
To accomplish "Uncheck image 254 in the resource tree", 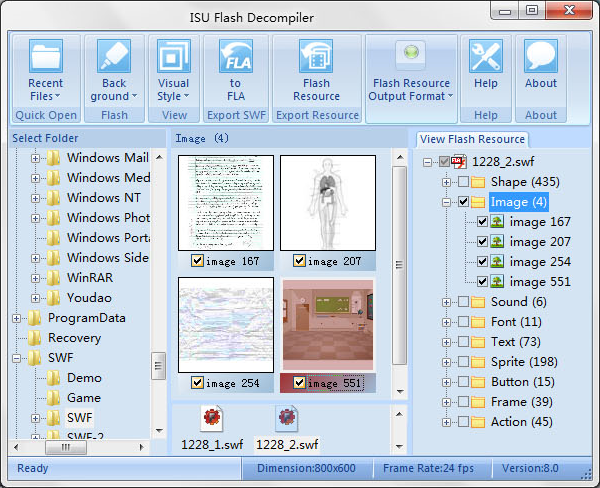I will pos(481,262).
